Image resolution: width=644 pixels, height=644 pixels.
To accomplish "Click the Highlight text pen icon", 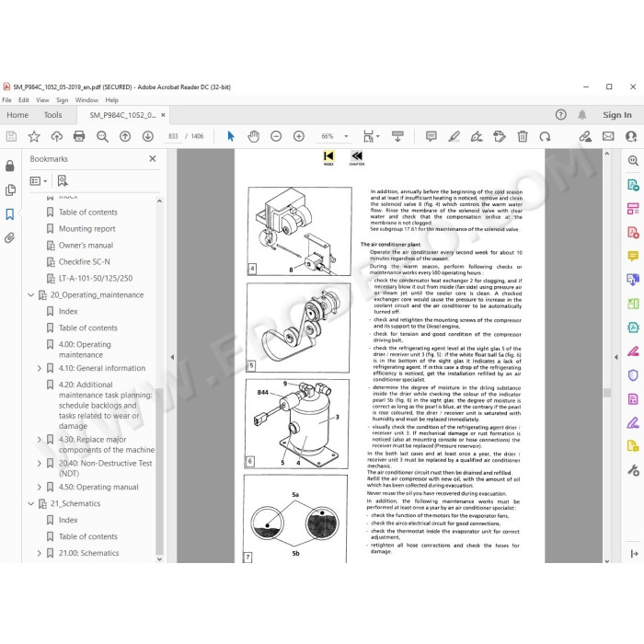I will [x=454, y=136].
